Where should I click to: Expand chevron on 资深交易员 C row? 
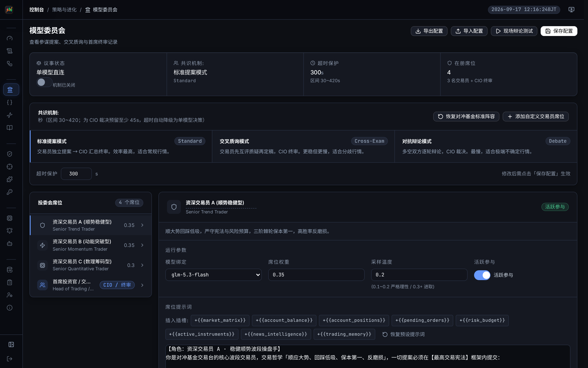click(x=142, y=265)
